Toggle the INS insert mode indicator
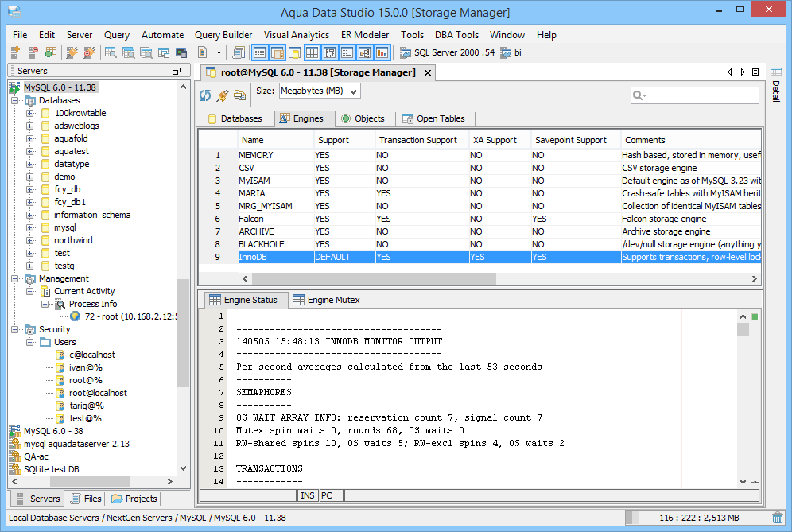 pyautogui.click(x=308, y=495)
